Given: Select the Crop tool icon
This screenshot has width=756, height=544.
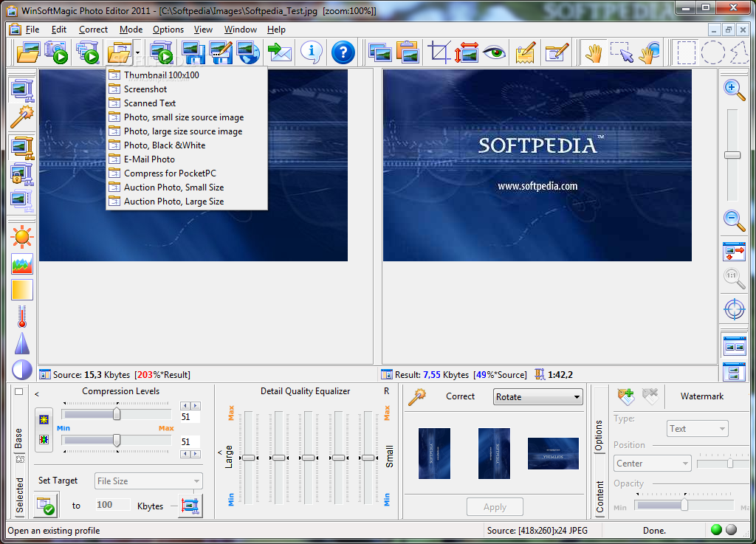Looking at the screenshot, I should tap(439, 52).
